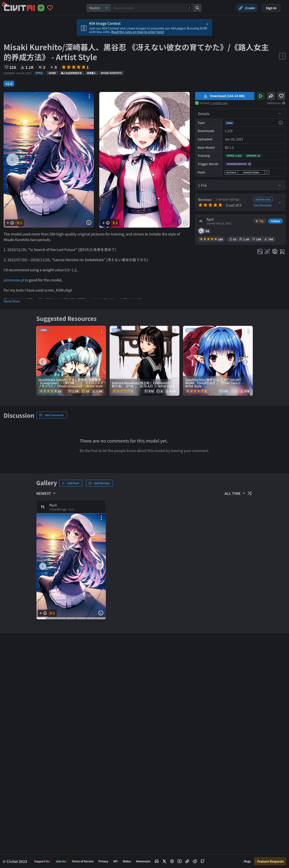Open flyx3's creator profile name
The width and height of the screenshot is (289, 868).
210,219
